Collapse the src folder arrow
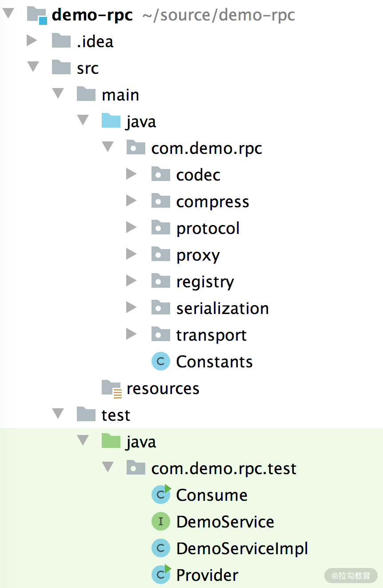The width and height of the screenshot is (383, 588). pyautogui.click(x=33, y=68)
